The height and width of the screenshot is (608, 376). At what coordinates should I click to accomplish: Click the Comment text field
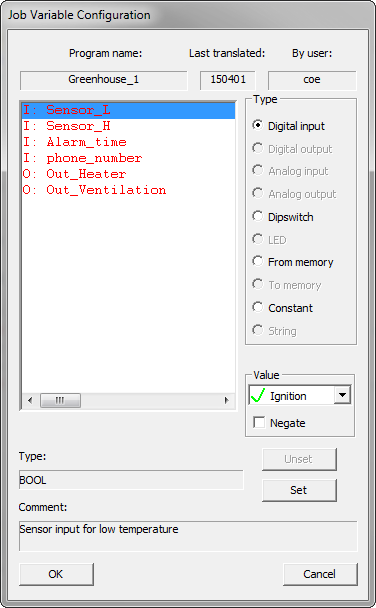[188, 536]
